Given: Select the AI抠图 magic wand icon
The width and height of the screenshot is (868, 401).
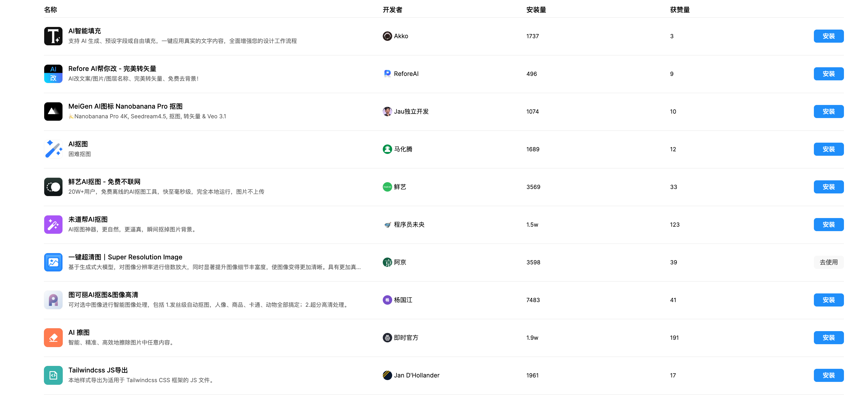Looking at the screenshot, I should (53, 149).
